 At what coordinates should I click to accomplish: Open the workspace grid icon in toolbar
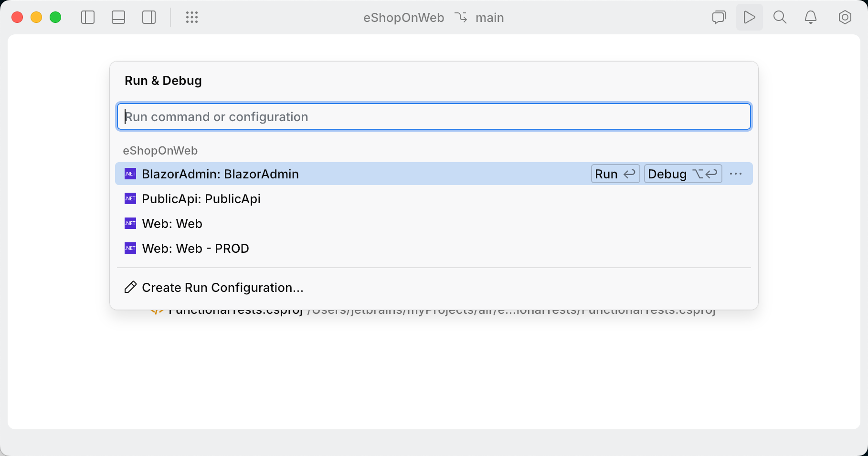tap(192, 17)
